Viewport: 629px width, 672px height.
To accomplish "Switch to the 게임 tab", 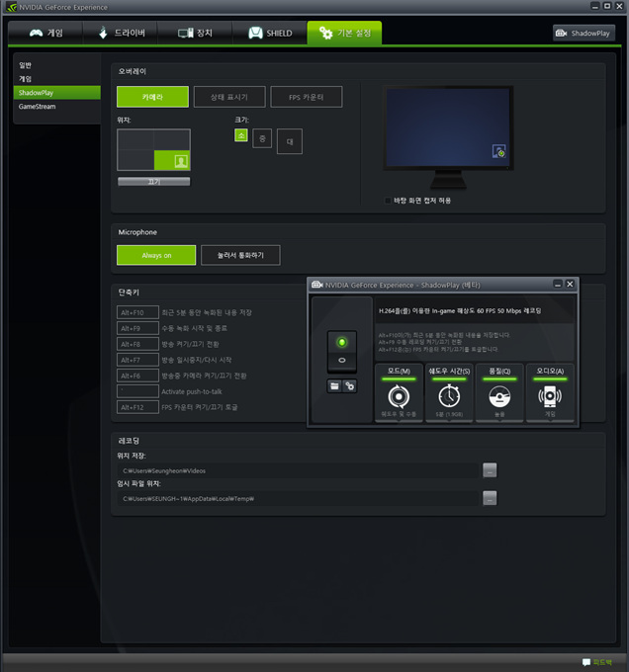I will (46, 33).
